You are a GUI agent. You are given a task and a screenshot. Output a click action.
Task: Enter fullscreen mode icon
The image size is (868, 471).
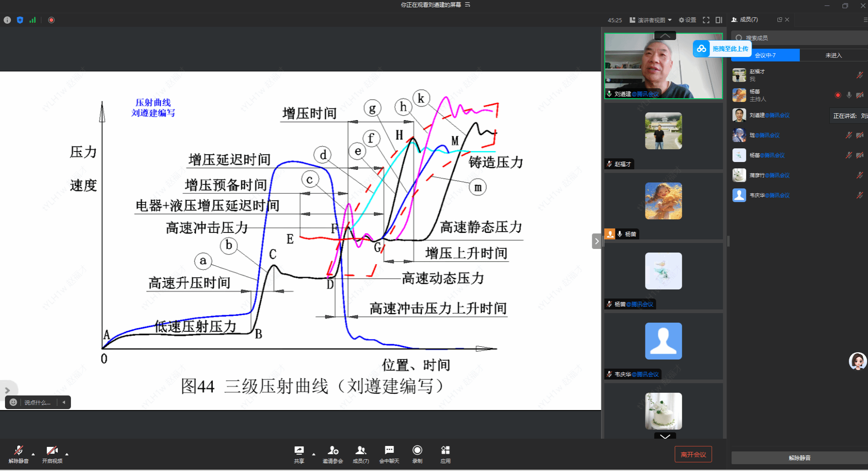pos(706,20)
